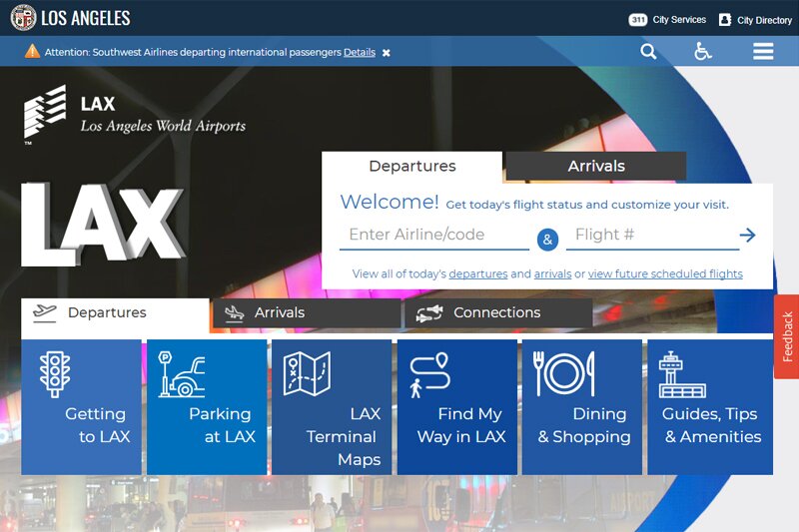This screenshot has height=532, width=799.
Task: Open alert Details link
Action: coord(360,52)
